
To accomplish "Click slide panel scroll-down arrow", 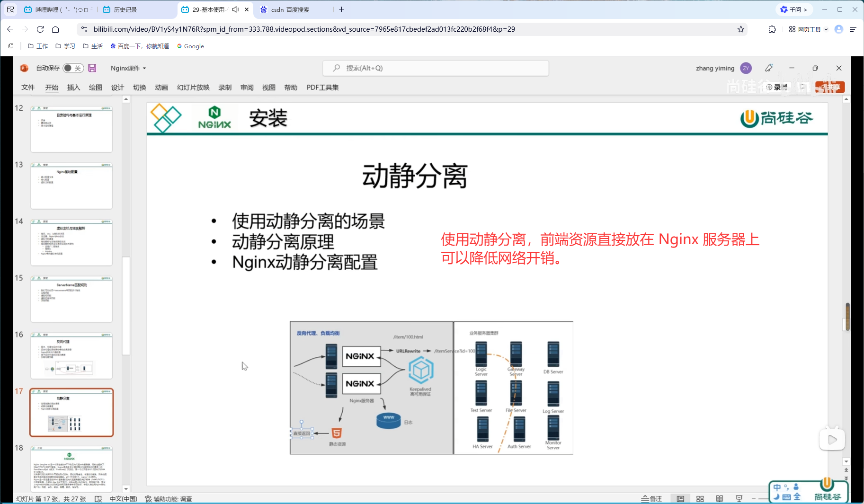I will [x=126, y=489].
